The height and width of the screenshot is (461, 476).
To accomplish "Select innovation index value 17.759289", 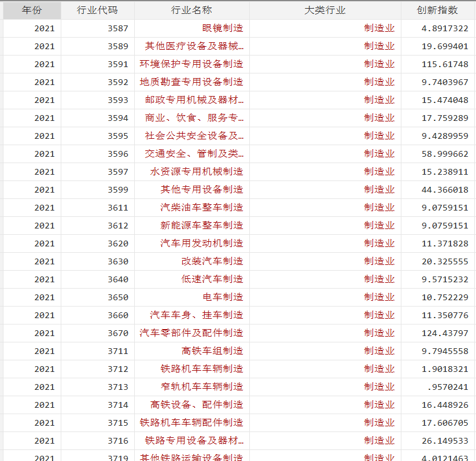I will pyautogui.click(x=437, y=118).
